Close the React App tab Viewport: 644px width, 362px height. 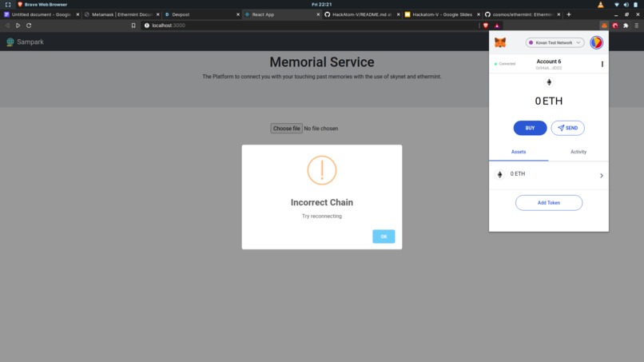(318, 14)
